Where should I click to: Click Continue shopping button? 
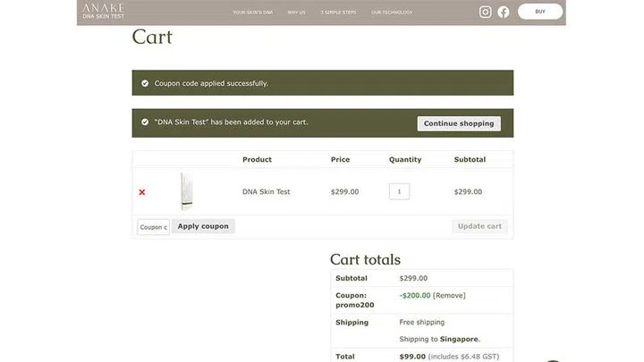pyautogui.click(x=459, y=123)
